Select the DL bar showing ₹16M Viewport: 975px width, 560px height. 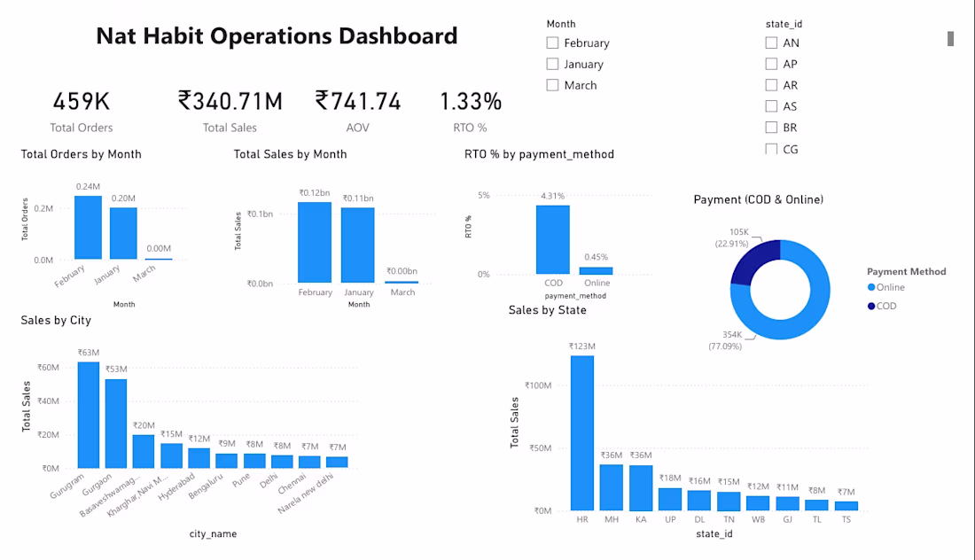(x=699, y=501)
